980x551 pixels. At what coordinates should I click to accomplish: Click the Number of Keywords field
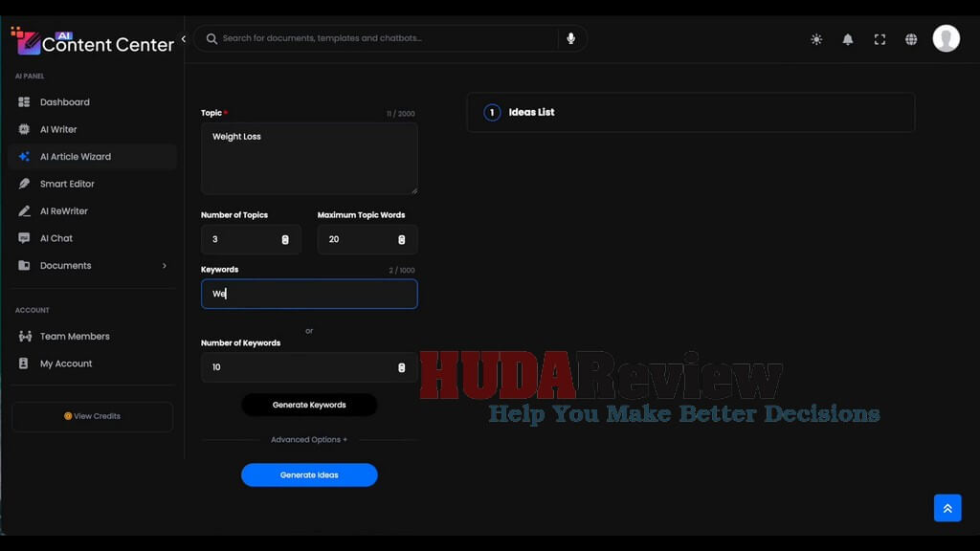pos(309,367)
